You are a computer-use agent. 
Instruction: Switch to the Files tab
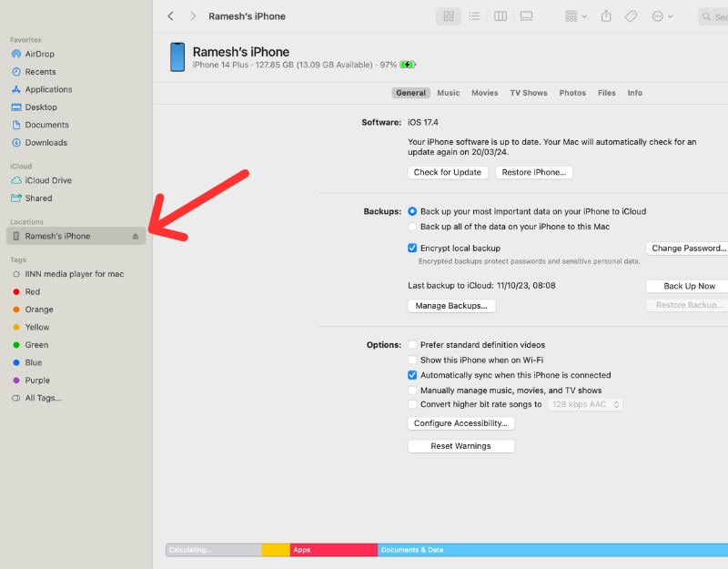(x=606, y=93)
